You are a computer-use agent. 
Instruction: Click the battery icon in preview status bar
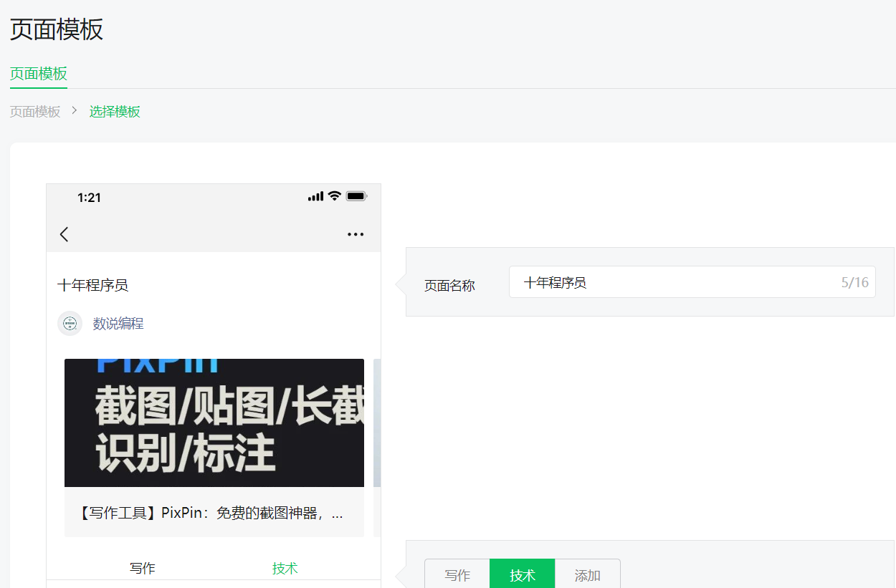pyautogui.click(x=356, y=196)
